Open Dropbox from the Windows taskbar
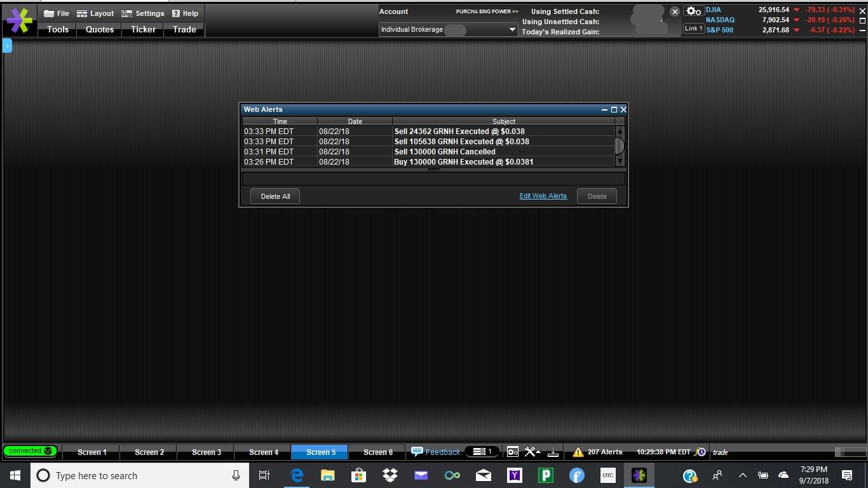 [390, 475]
